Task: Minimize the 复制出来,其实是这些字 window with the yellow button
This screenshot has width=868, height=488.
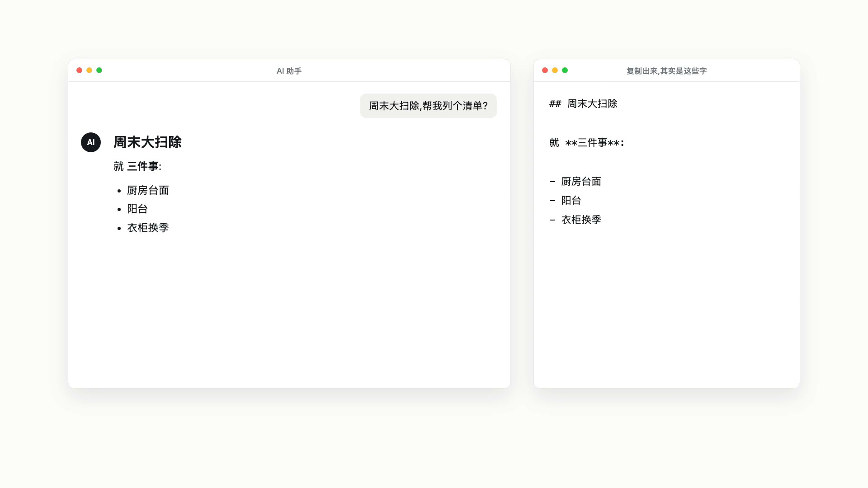Action: pos(555,70)
